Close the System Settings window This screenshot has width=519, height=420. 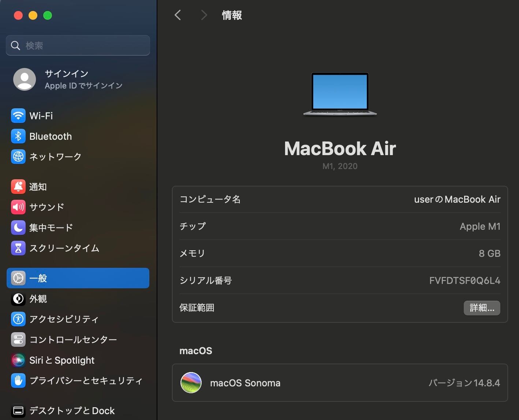(x=18, y=15)
